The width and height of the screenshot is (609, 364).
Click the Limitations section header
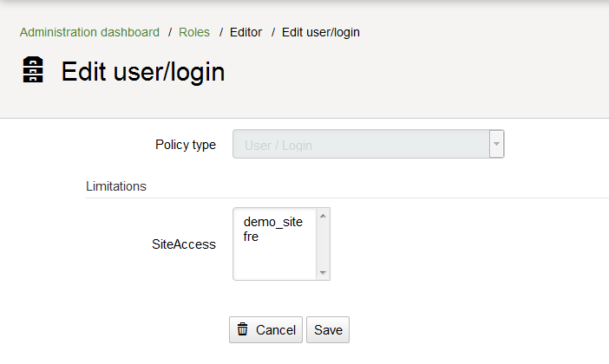click(x=116, y=186)
